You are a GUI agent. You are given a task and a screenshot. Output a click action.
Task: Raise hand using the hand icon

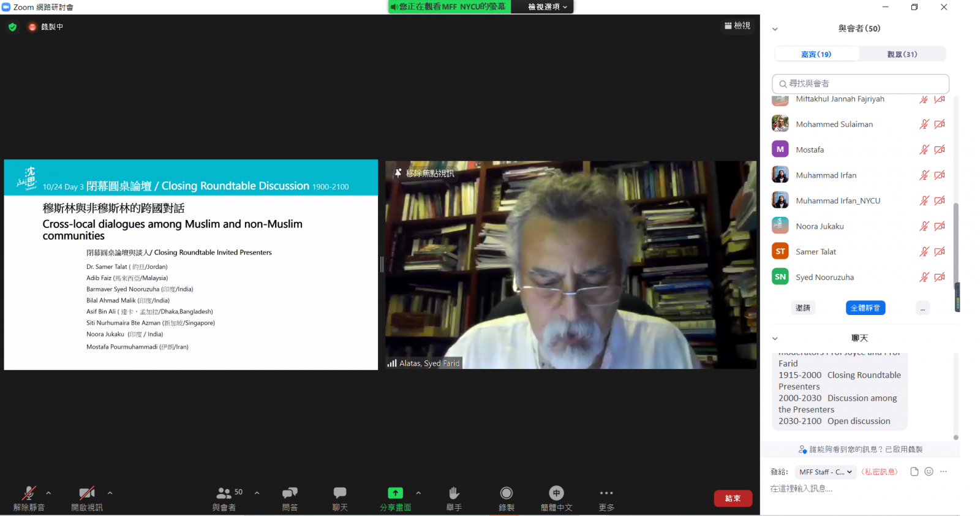point(454,493)
